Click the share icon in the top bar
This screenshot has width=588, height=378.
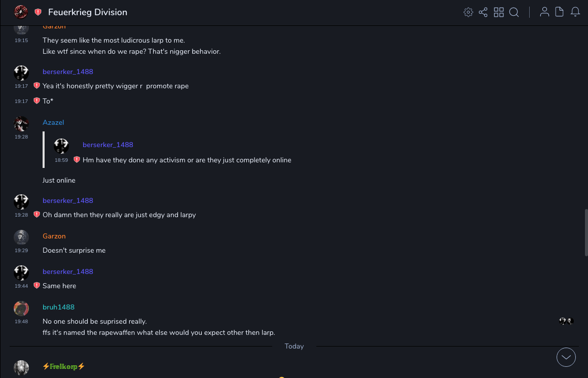[483, 12]
